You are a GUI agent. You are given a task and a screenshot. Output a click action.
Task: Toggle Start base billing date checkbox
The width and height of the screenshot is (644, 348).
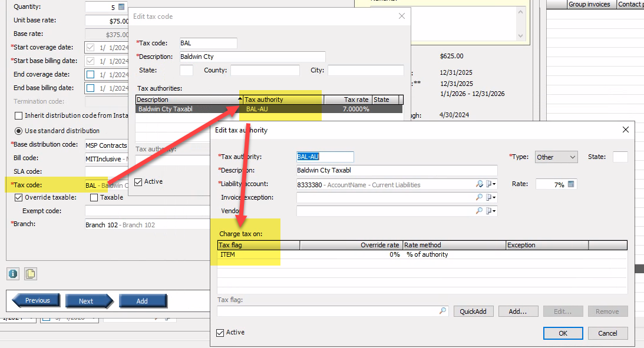(91, 61)
